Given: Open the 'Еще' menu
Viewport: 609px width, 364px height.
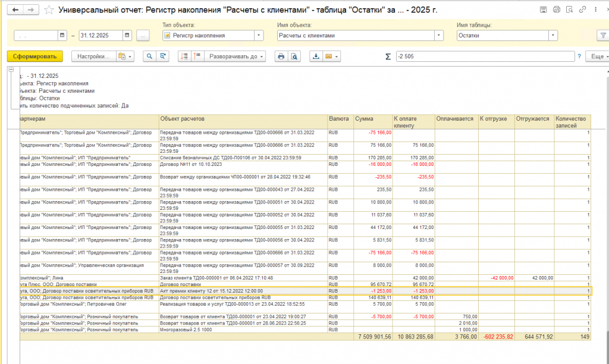Looking at the screenshot, I should click(x=597, y=56).
